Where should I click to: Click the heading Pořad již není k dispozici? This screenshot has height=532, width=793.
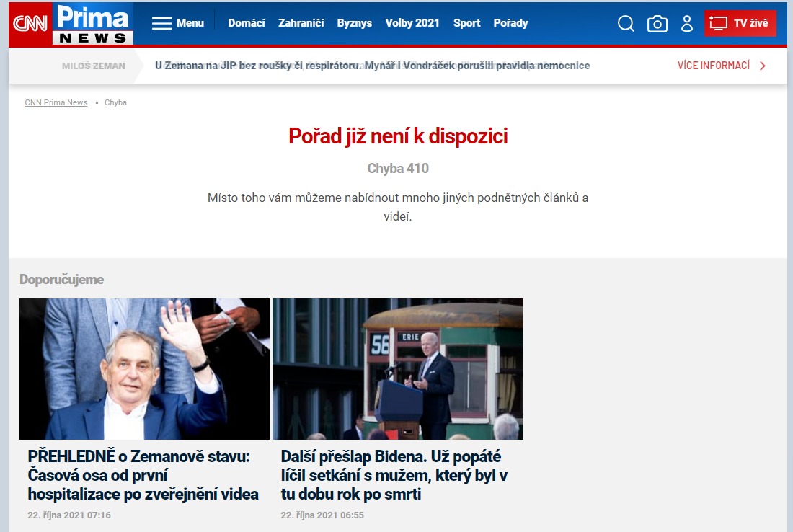pyautogui.click(x=398, y=136)
